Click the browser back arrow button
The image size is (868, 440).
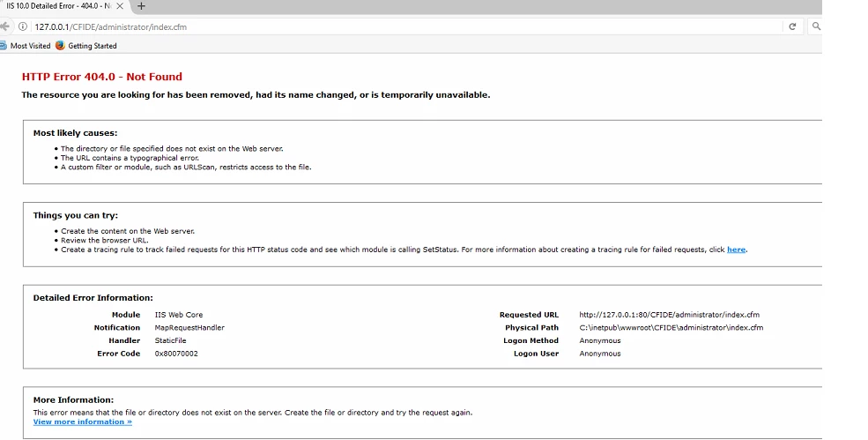[x=5, y=26]
